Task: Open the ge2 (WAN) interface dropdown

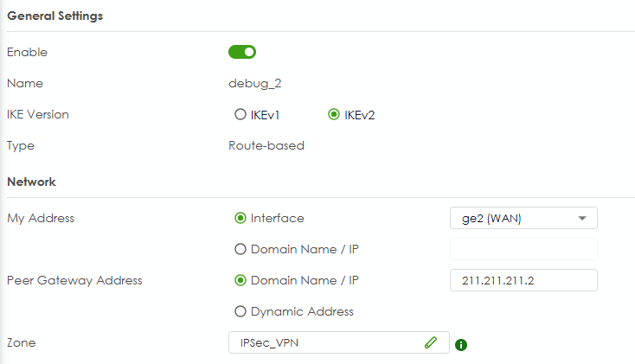Action: (x=523, y=218)
